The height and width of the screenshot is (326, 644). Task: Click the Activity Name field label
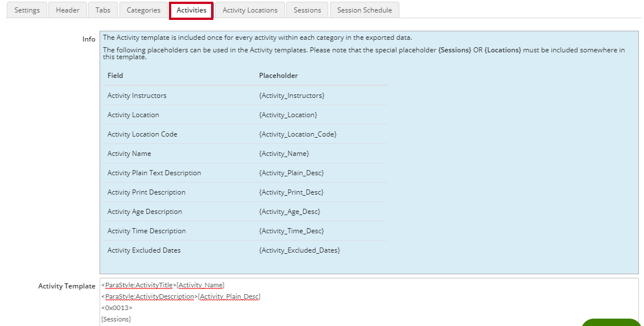coord(129,153)
